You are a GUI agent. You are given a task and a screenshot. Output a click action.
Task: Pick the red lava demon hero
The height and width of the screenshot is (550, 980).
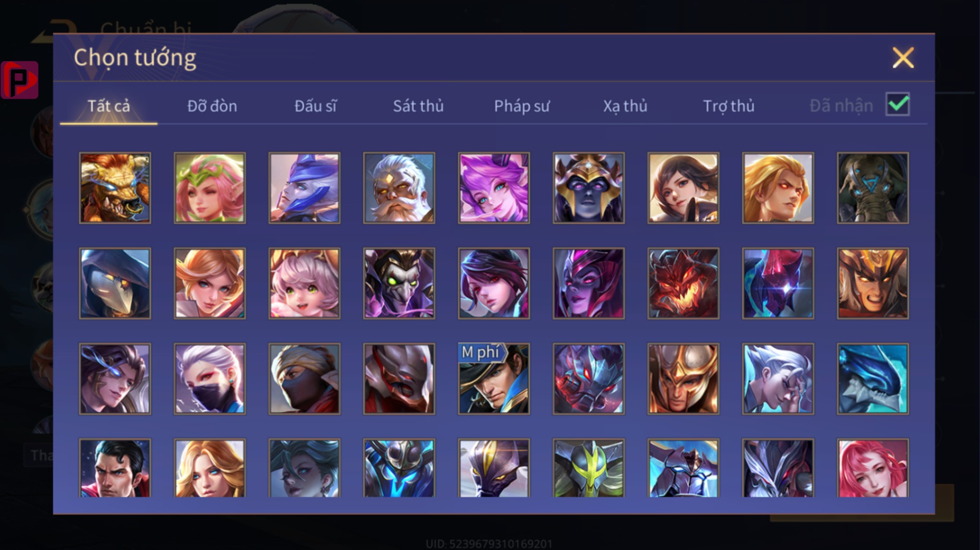(683, 283)
